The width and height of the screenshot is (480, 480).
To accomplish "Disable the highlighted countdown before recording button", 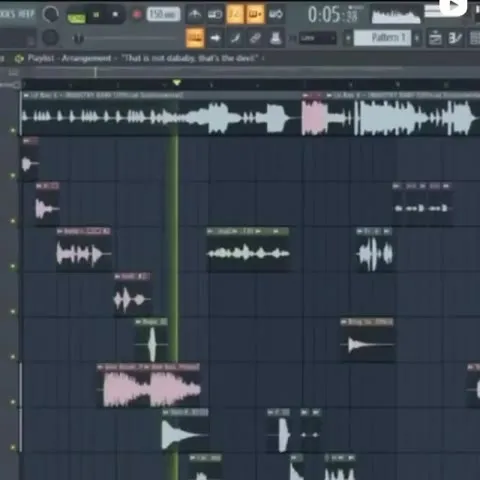I will point(235,14).
